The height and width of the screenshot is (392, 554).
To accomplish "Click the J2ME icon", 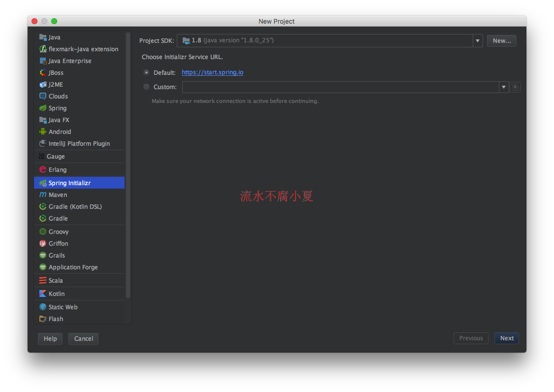I will click(43, 85).
